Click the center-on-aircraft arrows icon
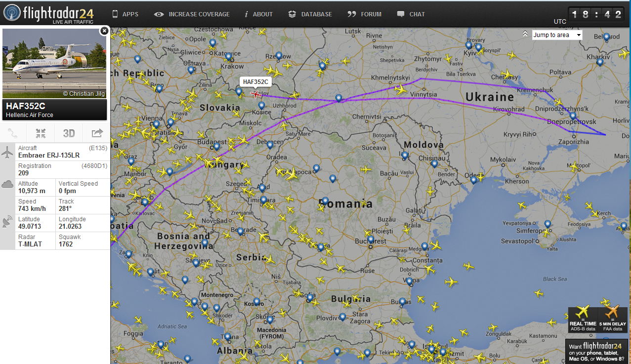This screenshot has width=631, height=364. (41, 133)
